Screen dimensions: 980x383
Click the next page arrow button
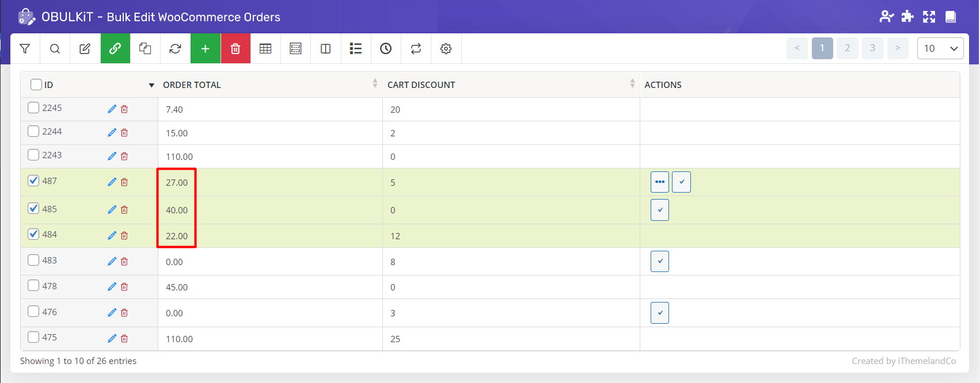(897, 48)
